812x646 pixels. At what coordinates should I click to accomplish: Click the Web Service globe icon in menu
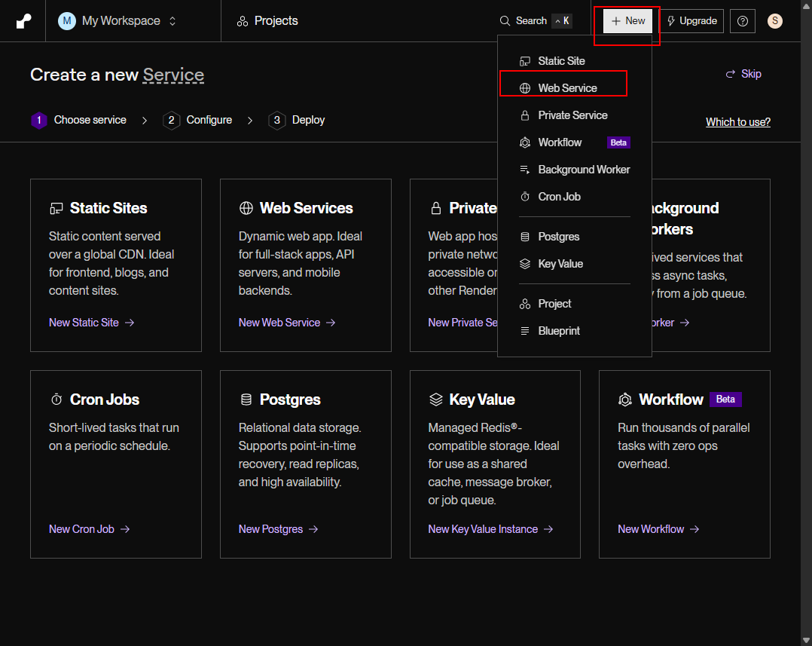coord(524,88)
